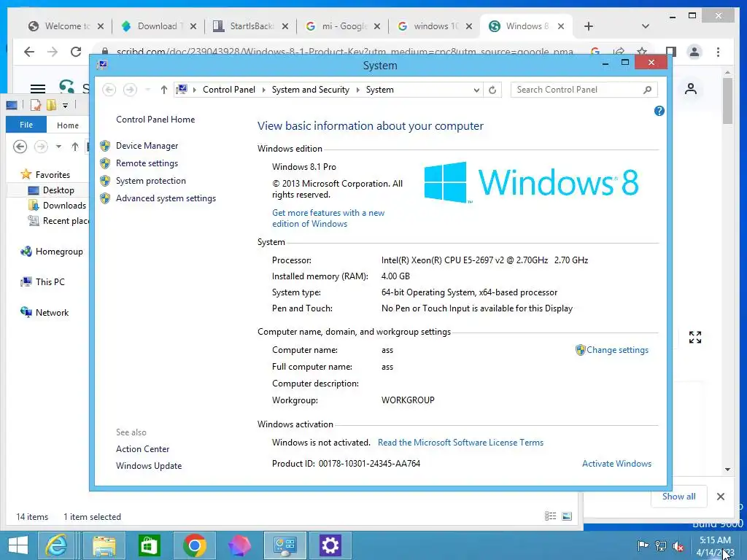This screenshot has width=747, height=560.
Task: Click Scribd user account icon
Action: pos(690,88)
